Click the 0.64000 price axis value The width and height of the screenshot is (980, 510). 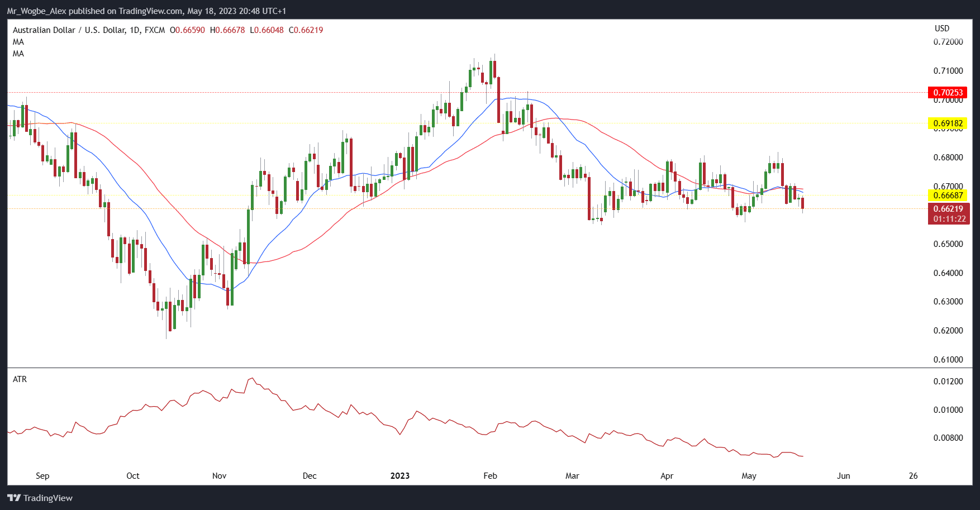pyautogui.click(x=948, y=273)
